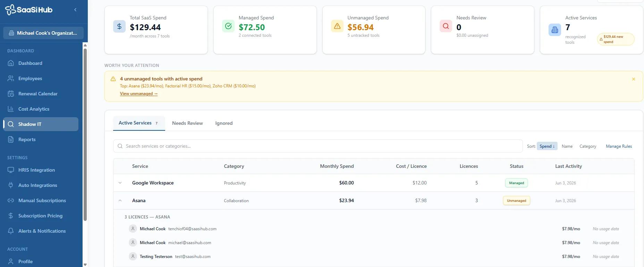644x267 pixels.
Task: Click the Cost / Licence column header
Action: click(411, 166)
